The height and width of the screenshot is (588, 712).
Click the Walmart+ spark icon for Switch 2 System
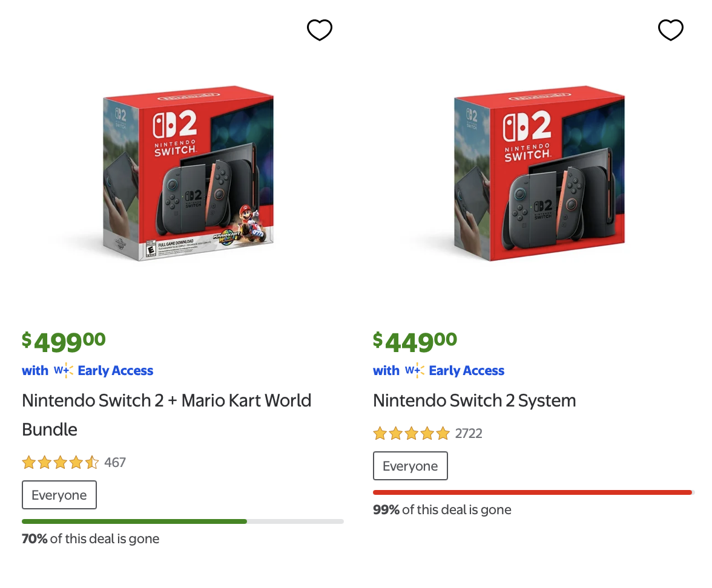[415, 370]
